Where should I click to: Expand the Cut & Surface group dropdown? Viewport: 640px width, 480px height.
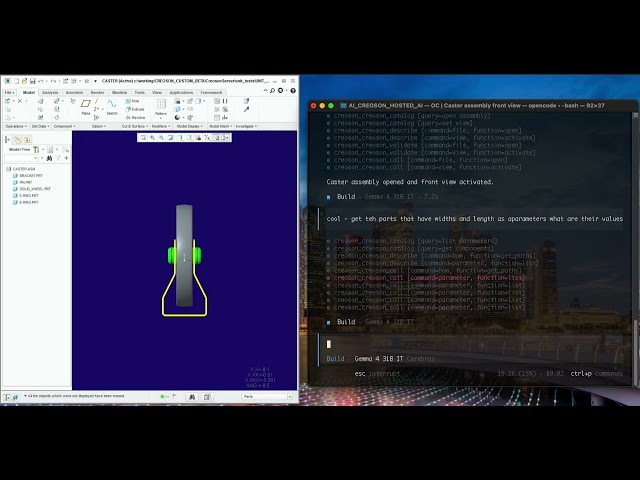[135, 127]
